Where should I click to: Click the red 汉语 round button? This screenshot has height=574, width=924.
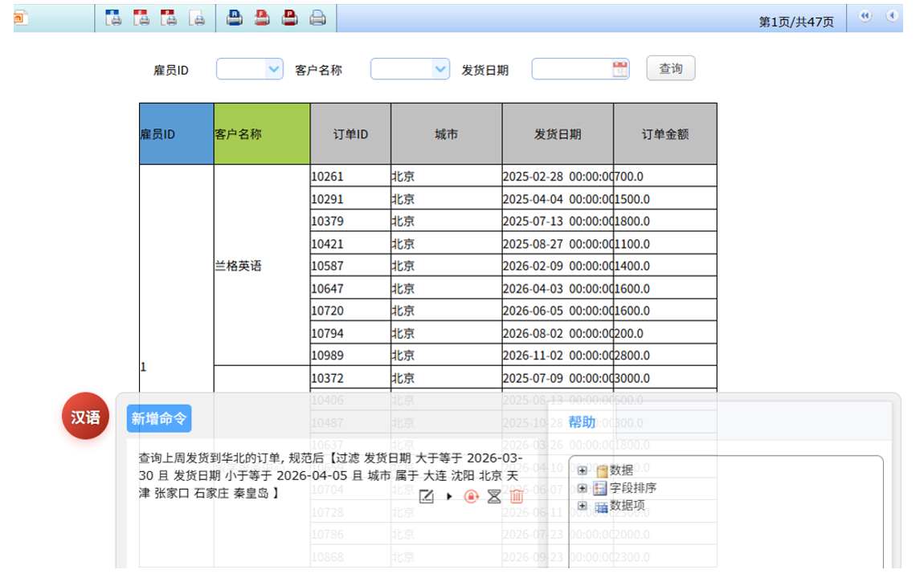(x=85, y=416)
